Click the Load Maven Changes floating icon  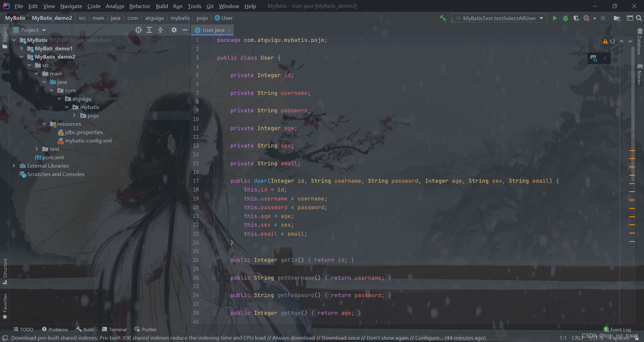click(x=594, y=58)
